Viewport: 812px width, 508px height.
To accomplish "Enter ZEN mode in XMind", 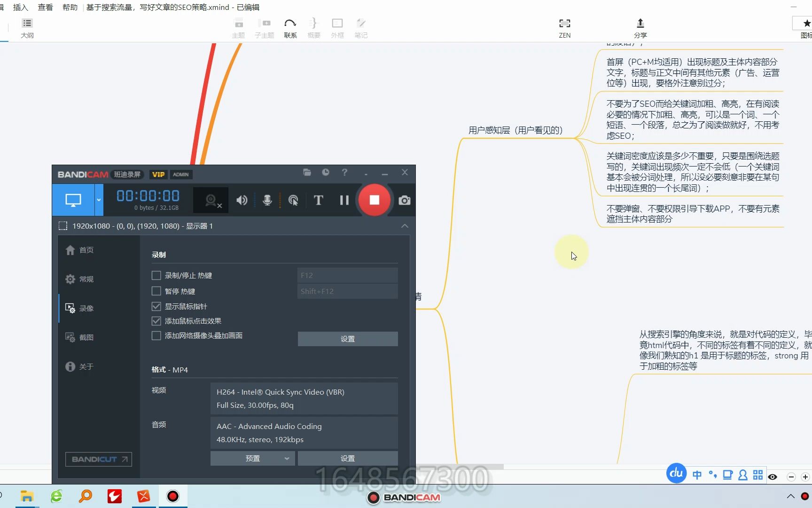I will point(565,28).
